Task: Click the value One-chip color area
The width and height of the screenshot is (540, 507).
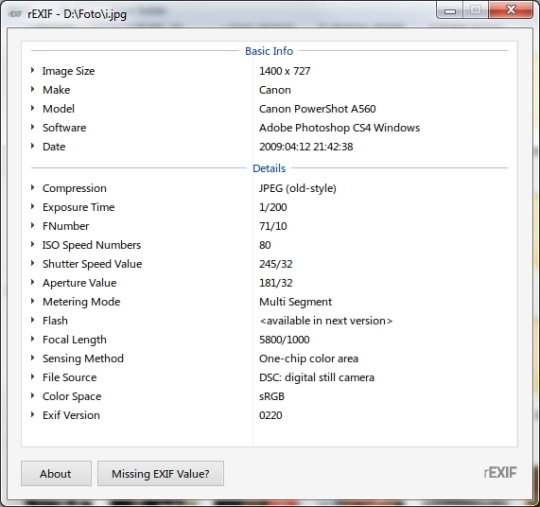Action: (309, 359)
